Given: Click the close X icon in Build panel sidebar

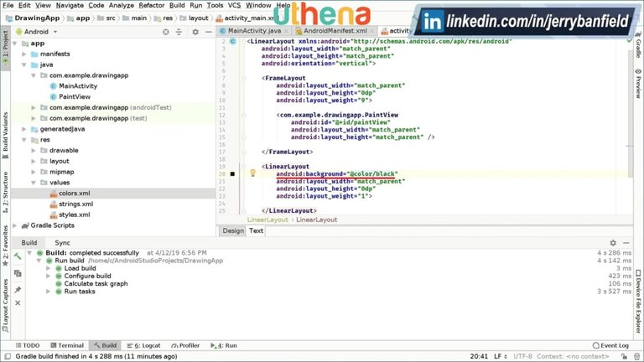Looking at the screenshot, I should click(x=18, y=303).
